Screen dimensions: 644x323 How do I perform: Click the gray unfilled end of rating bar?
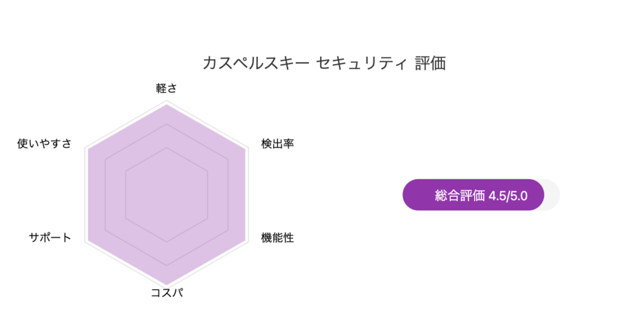pos(552,195)
